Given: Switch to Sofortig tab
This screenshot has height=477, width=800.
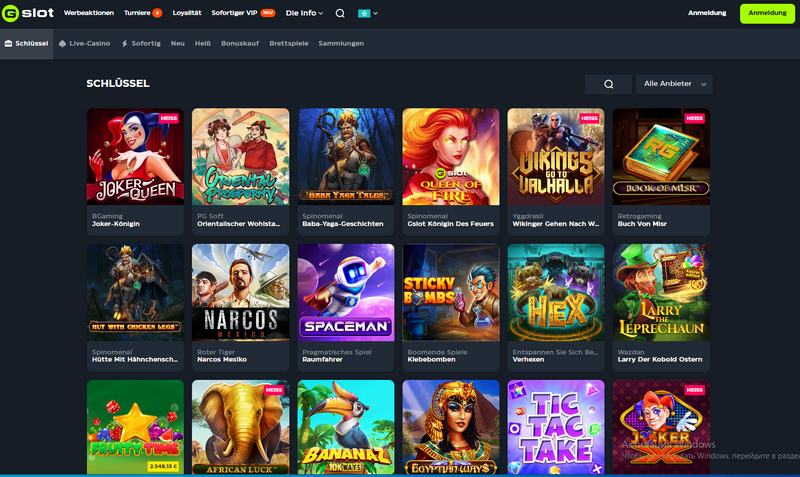Looking at the screenshot, I should (x=141, y=43).
